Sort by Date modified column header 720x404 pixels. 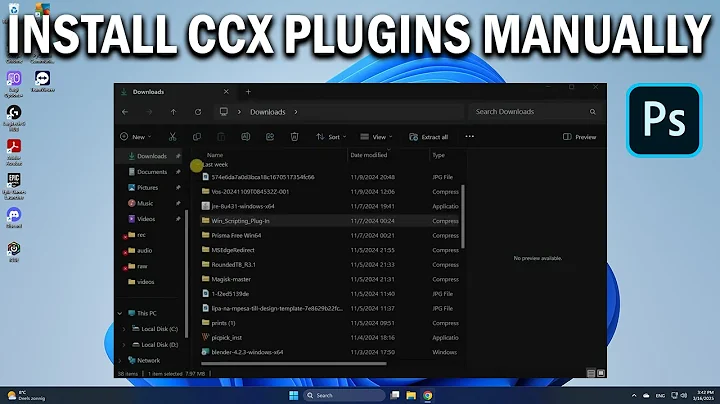(x=369, y=155)
